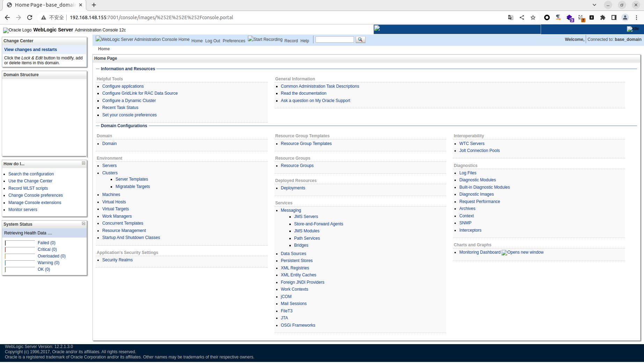Bookmark this page with star icon

[533, 17]
